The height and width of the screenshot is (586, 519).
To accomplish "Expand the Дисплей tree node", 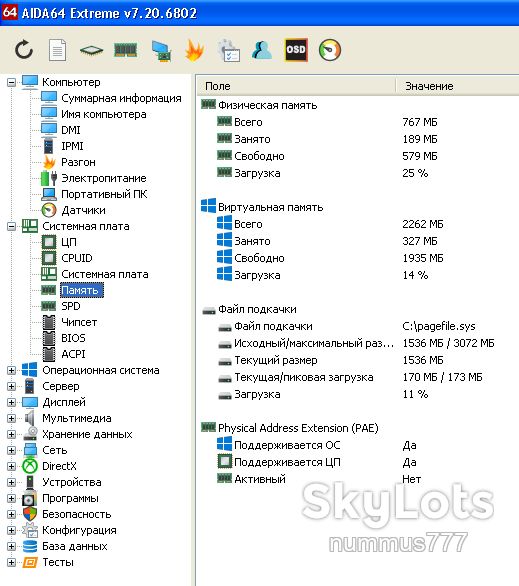I will click(12, 402).
